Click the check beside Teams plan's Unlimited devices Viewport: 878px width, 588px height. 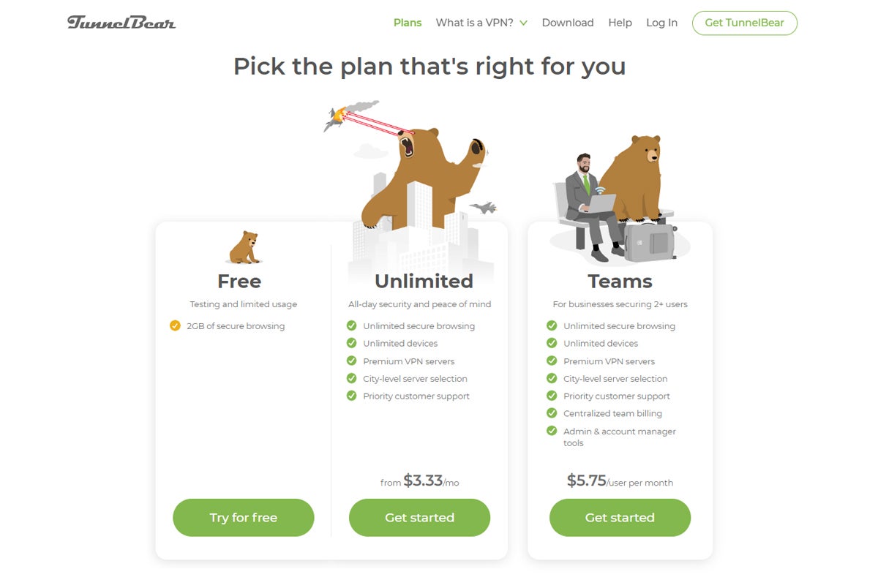(x=552, y=344)
